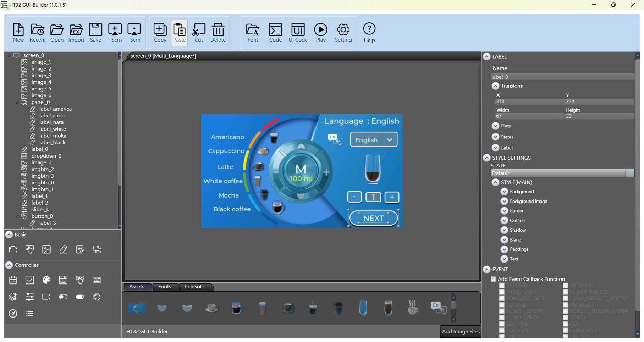Screen dimensions: 644x342
Task: Check the CLICKED event checkbox
Action: point(502,305)
